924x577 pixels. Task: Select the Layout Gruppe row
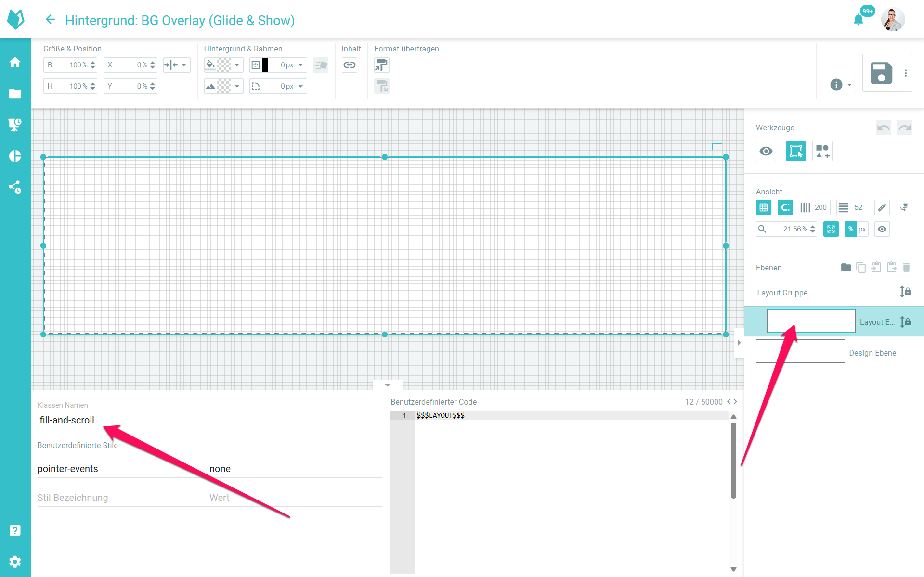pyautogui.click(x=782, y=293)
